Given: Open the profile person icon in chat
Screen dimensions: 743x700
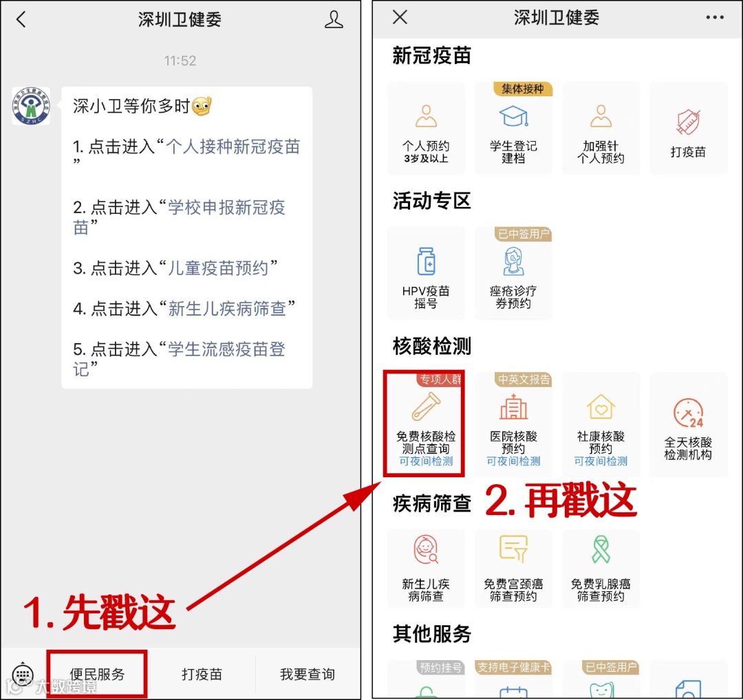Looking at the screenshot, I should (334, 19).
